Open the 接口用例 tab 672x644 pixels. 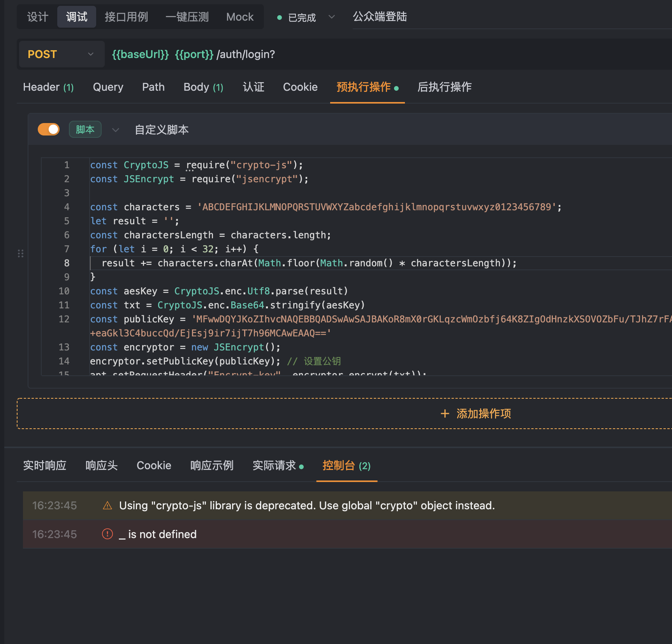127,17
